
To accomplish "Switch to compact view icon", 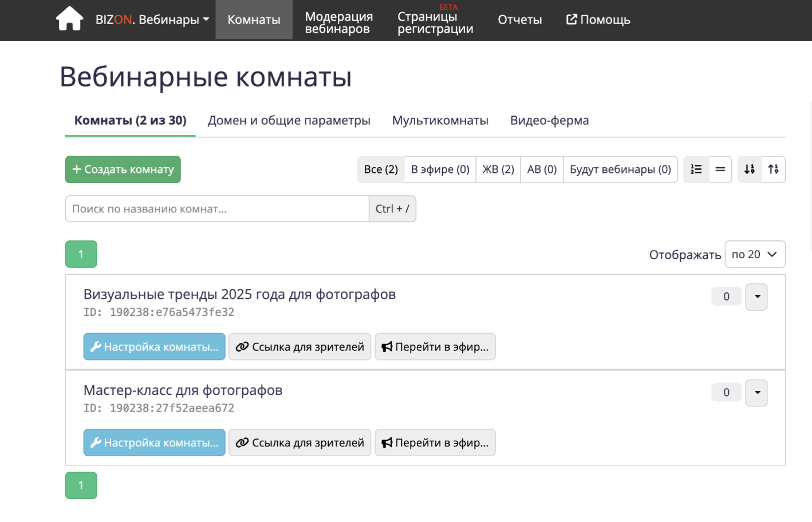I will [720, 169].
